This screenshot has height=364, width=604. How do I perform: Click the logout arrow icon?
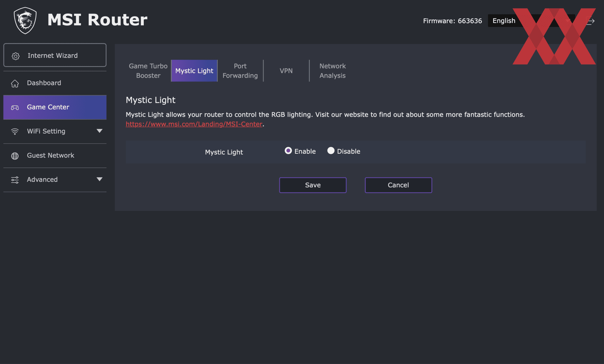click(590, 21)
